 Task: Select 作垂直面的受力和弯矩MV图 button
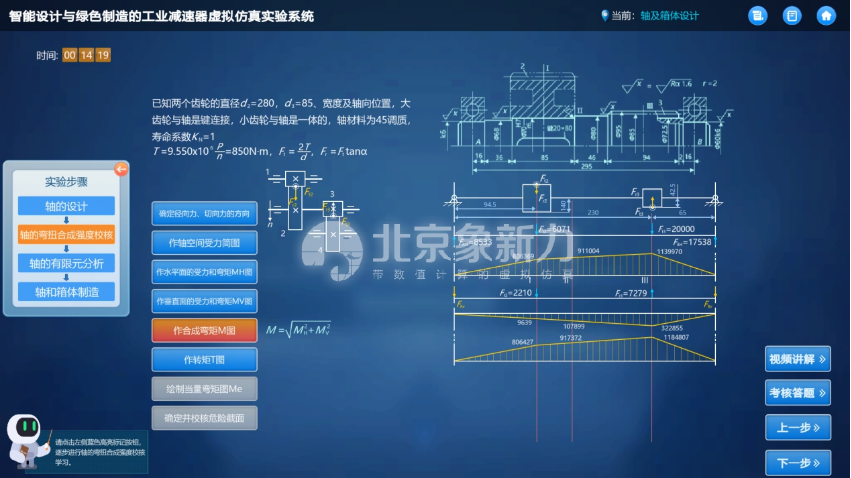tap(205, 301)
